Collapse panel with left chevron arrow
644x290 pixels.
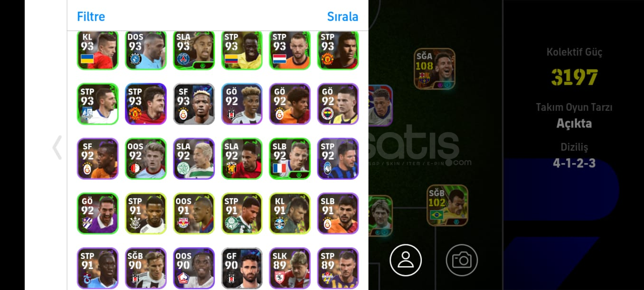tap(57, 147)
